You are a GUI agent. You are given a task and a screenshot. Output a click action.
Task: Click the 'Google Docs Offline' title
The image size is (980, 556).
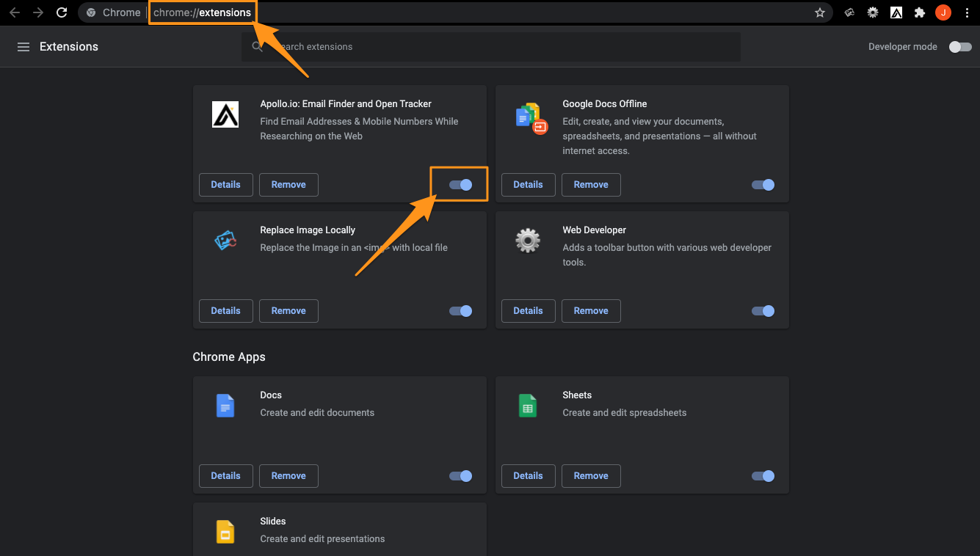pyautogui.click(x=605, y=104)
